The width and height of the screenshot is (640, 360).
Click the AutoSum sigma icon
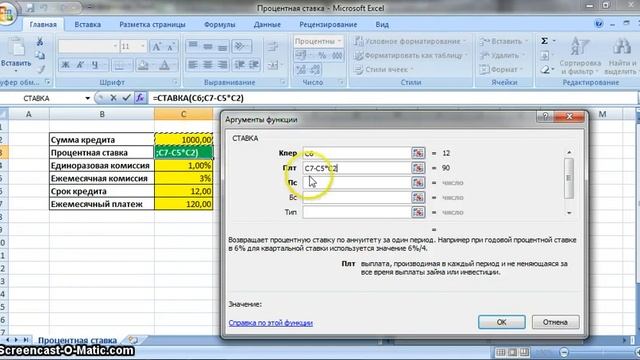[x=544, y=41]
